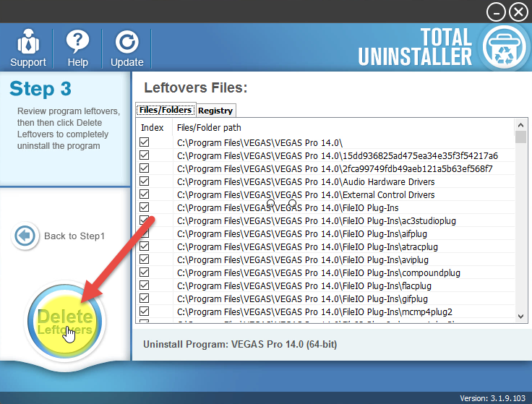Uncheck the FileIO Plug-Ins folder checkbox
The height and width of the screenshot is (404, 532).
[x=144, y=207]
